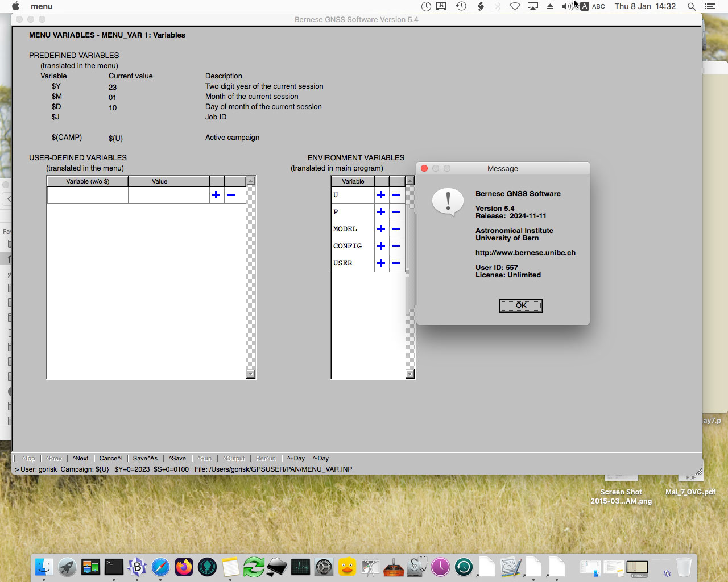
Task: Open Terminal from the Dock
Action: (x=114, y=567)
